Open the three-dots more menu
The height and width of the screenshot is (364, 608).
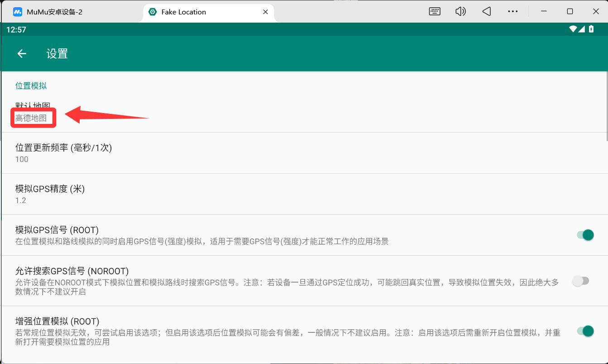coord(512,12)
